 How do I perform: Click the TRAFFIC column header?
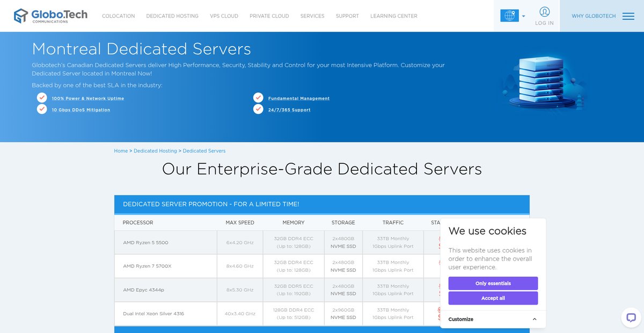393,222
